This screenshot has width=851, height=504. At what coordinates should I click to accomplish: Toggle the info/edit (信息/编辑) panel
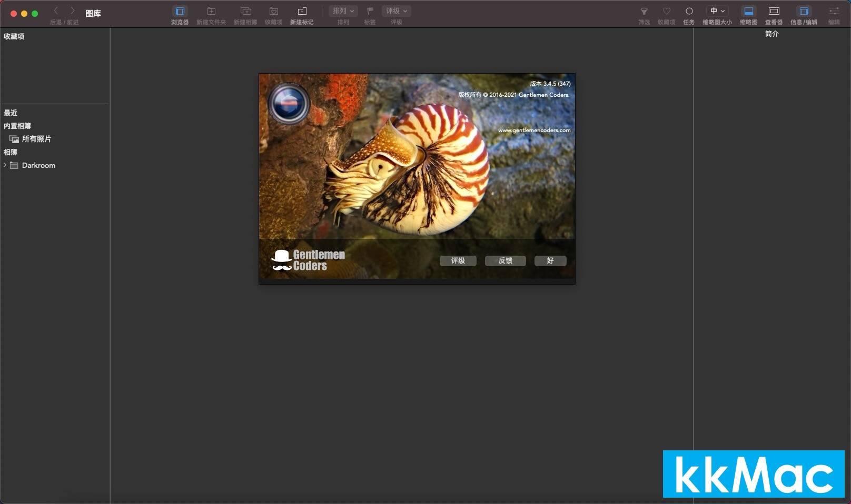click(804, 11)
